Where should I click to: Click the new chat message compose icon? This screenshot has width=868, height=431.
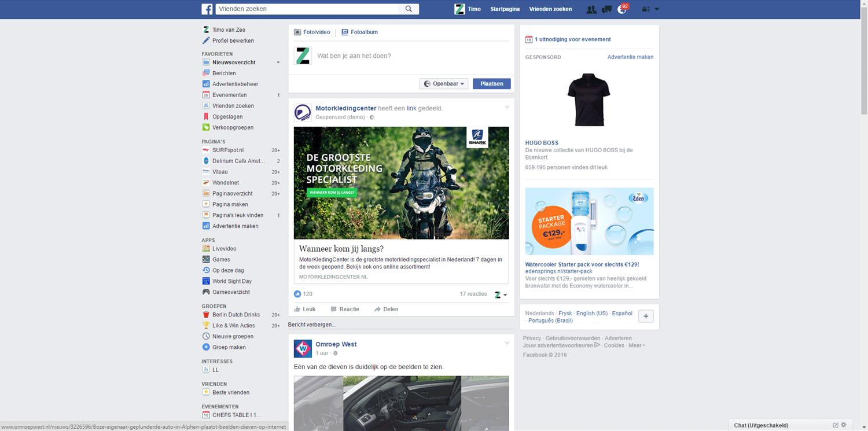[836, 425]
